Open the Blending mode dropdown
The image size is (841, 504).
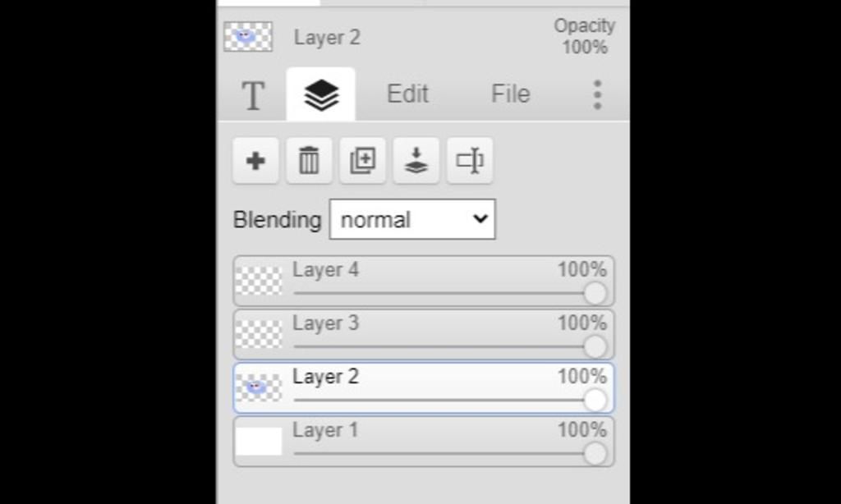coord(412,220)
